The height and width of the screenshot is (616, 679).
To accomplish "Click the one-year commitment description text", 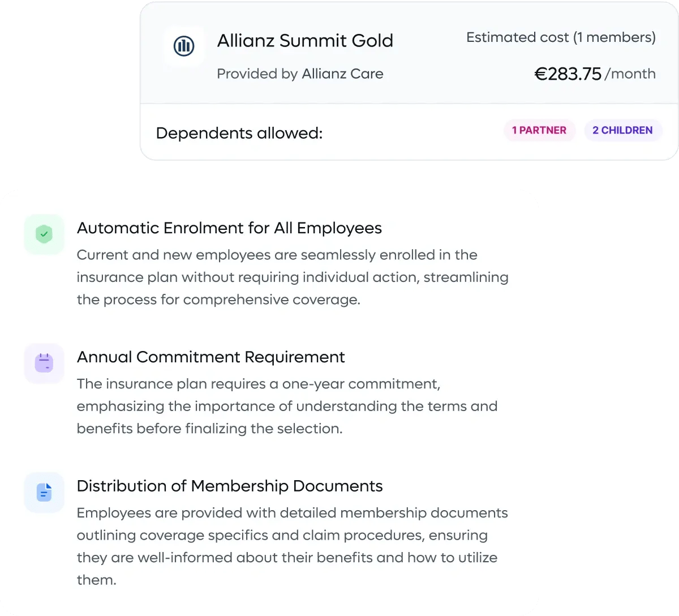I will (287, 406).
